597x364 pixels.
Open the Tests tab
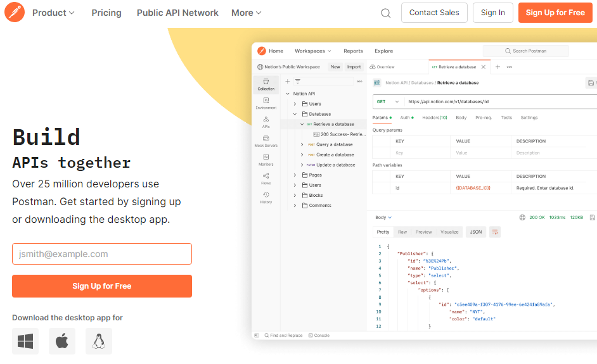tap(506, 118)
